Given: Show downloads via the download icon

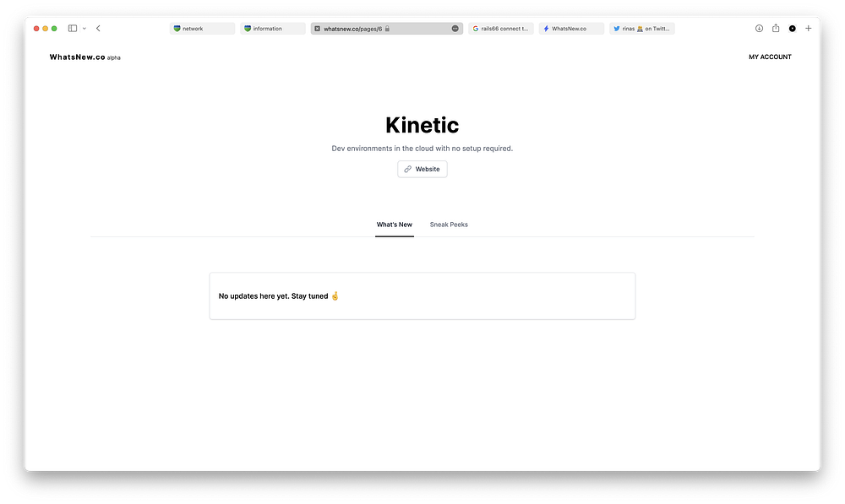Looking at the screenshot, I should [759, 29].
